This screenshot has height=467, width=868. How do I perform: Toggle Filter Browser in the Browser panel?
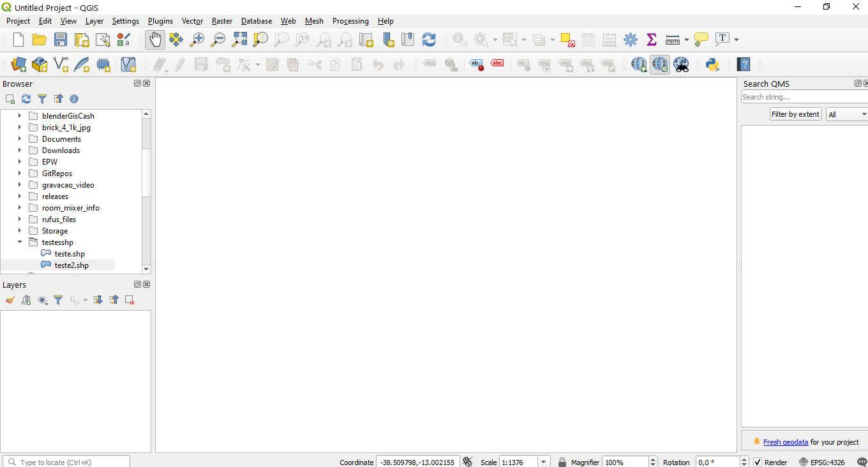click(42, 99)
